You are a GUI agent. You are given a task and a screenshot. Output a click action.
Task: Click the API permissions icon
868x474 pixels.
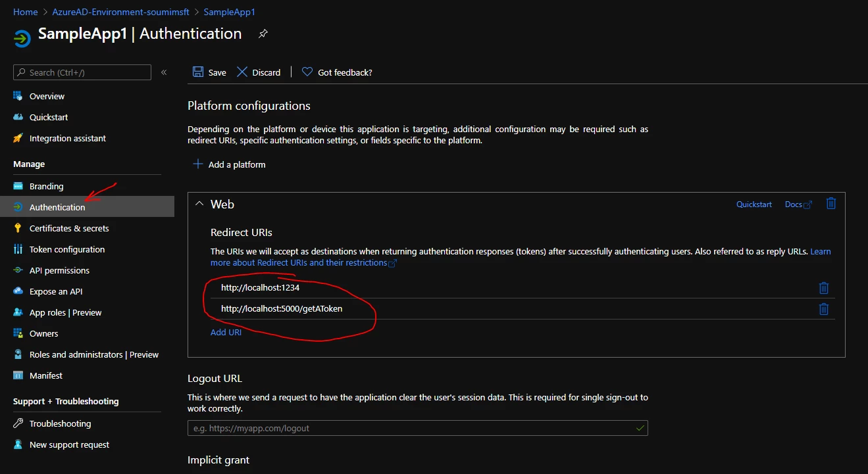tap(18, 270)
